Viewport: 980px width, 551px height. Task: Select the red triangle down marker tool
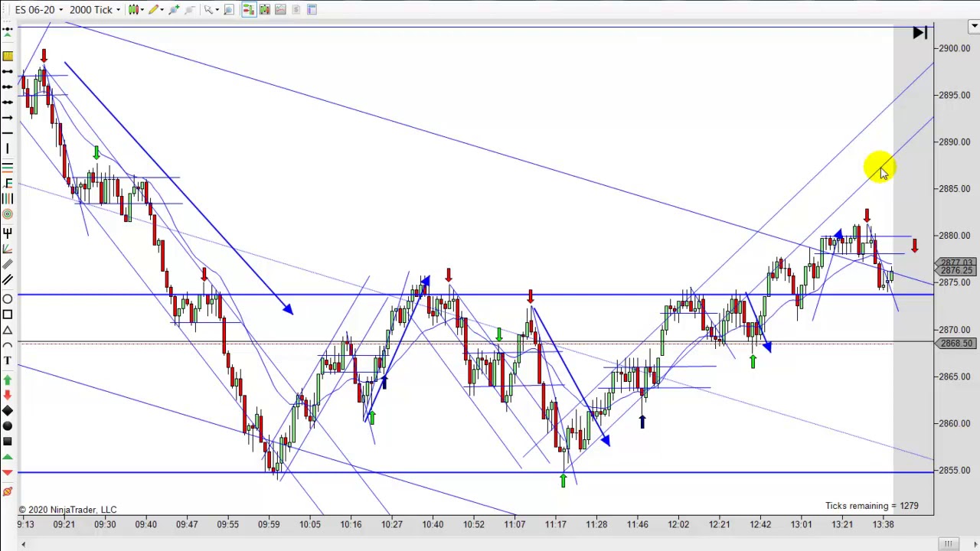pos(8,473)
